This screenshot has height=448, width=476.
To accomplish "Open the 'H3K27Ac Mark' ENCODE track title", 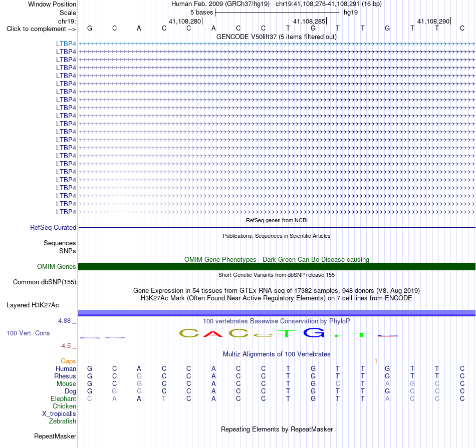I will point(277,298).
